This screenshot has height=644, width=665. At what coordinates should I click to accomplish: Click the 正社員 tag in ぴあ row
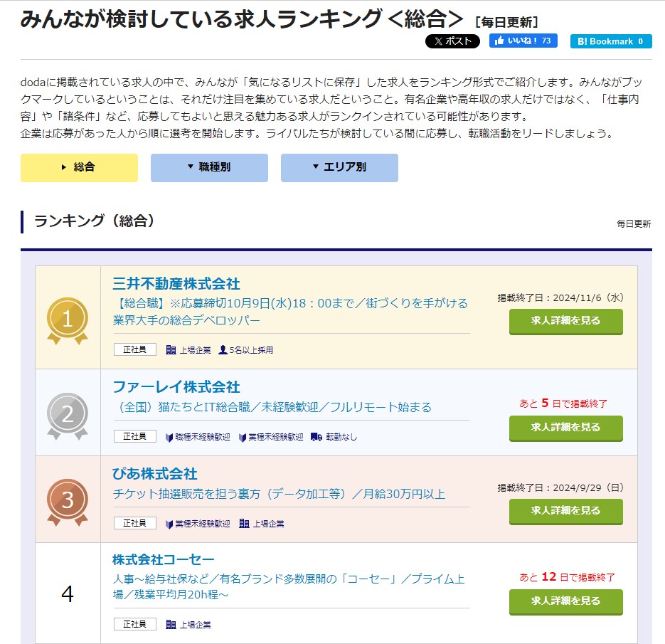135,523
